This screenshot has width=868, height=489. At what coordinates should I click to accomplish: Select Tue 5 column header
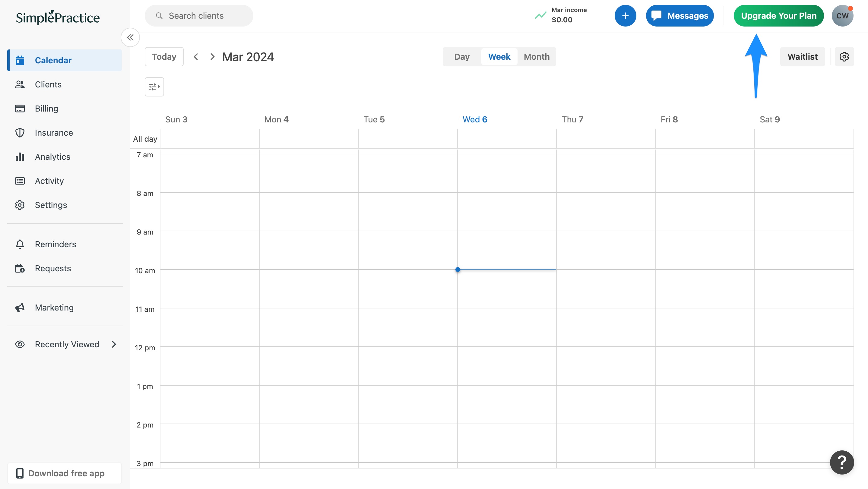[374, 120]
